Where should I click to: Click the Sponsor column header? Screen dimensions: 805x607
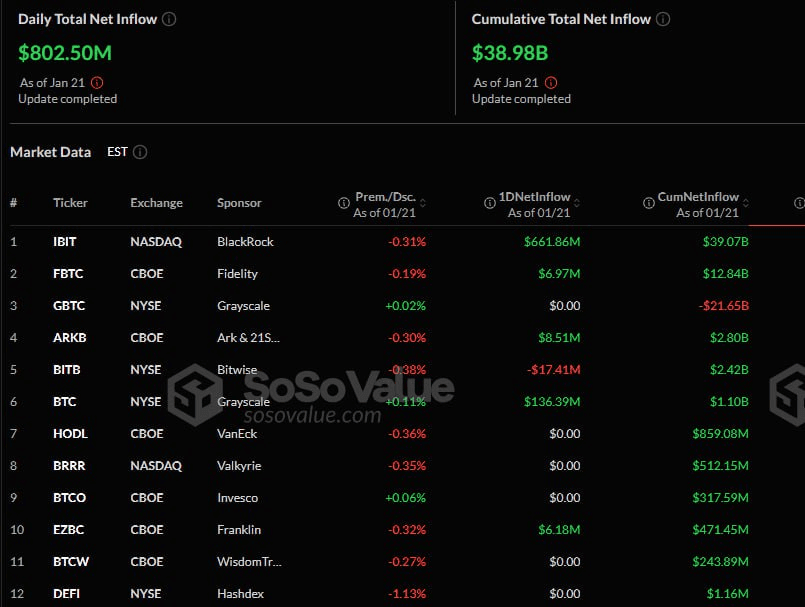[x=239, y=203]
